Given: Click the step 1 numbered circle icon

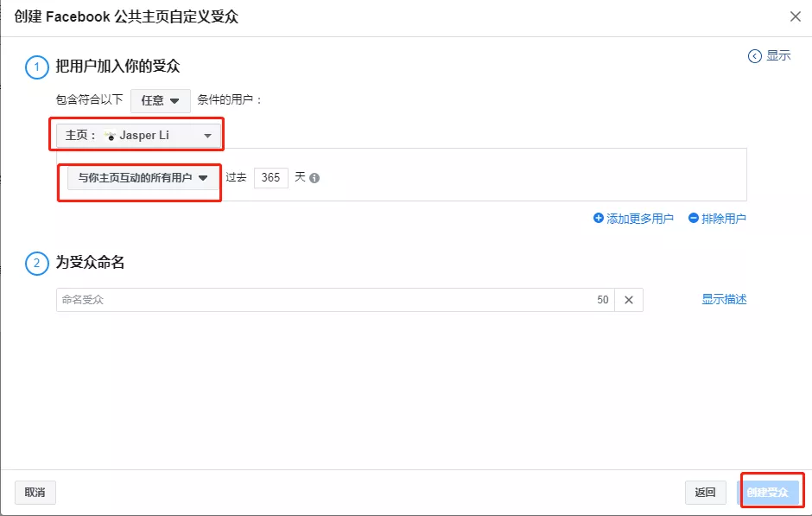Looking at the screenshot, I should 35,67.
